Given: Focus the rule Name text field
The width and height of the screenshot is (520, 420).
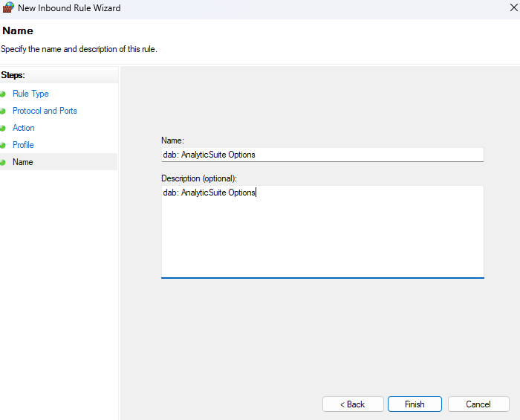Looking at the screenshot, I should (322, 155).
